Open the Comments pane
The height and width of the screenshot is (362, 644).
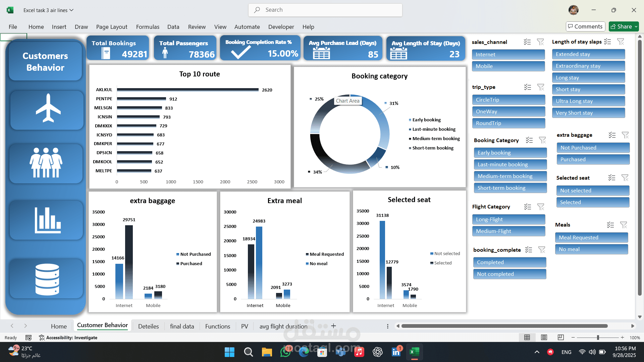pyautogui.click(x=585, y=26)
